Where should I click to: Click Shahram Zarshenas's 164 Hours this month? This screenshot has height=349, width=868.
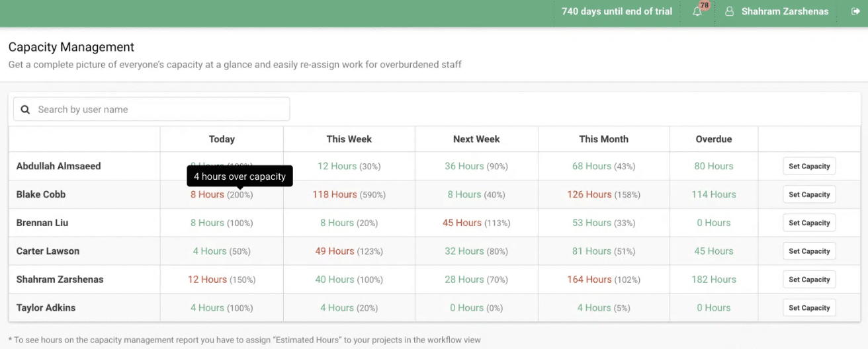604,280
